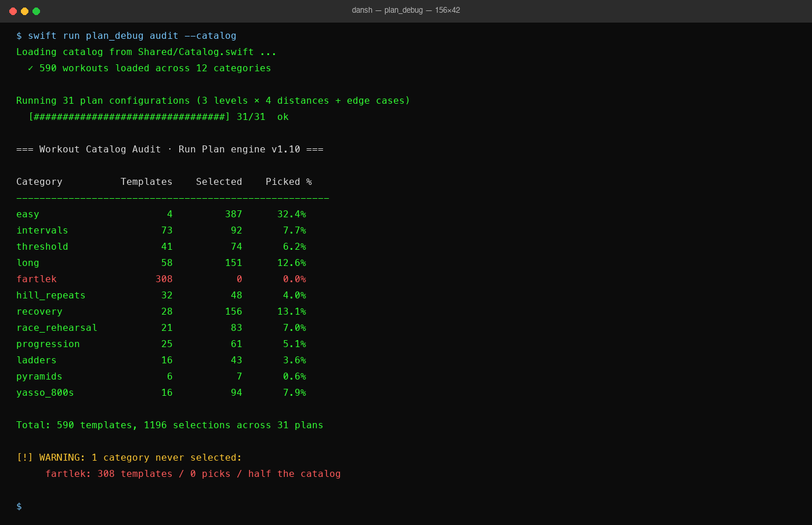Click the 'Picked %' column header
This screenshot has height=525, width=812.
pos(289,182)
